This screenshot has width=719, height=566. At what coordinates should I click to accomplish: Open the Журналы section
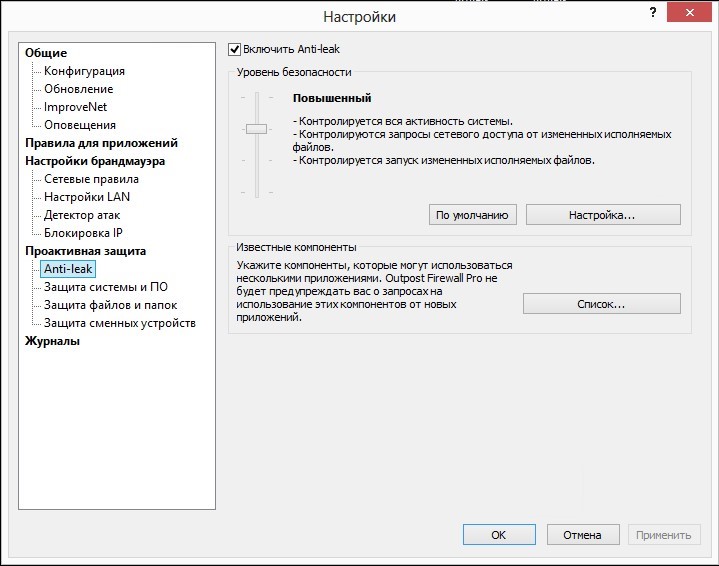52,341
